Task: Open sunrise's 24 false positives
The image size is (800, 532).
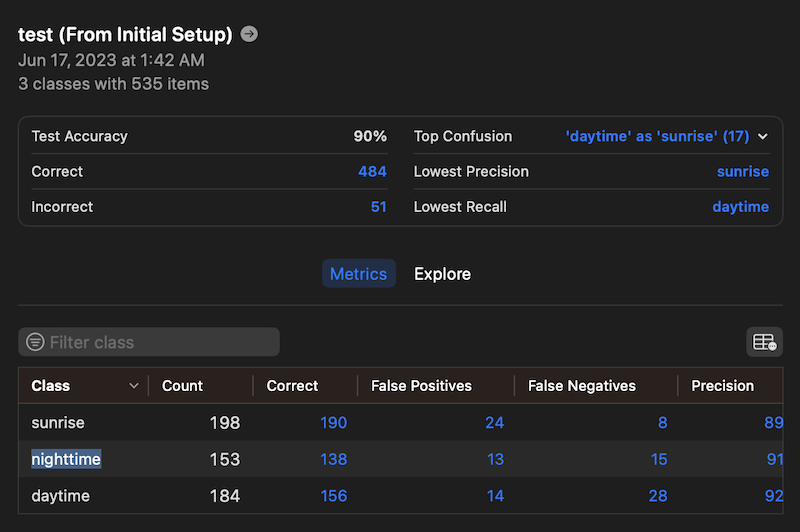Action: point(494,423)
